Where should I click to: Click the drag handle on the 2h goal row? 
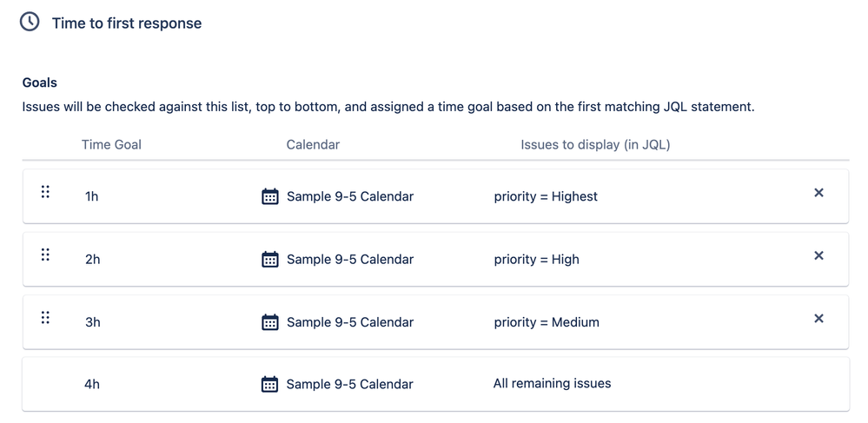[x=45, y=254]
